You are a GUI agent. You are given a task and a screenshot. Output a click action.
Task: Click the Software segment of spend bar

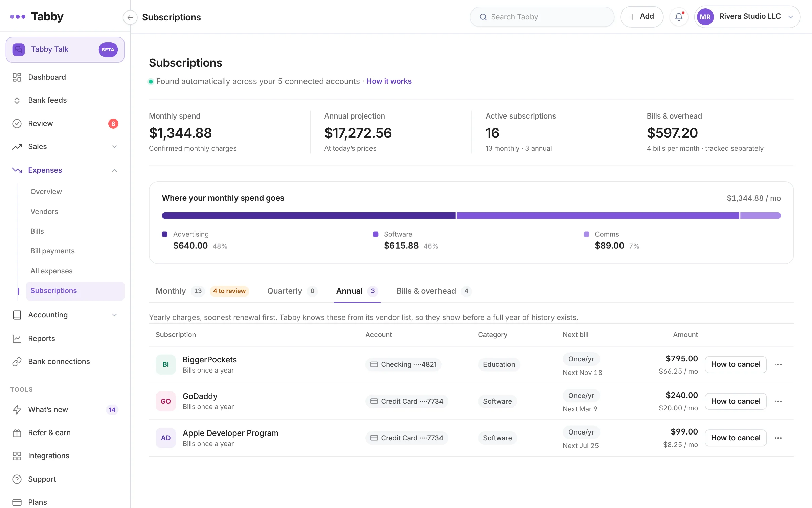[x=597, y=216]
